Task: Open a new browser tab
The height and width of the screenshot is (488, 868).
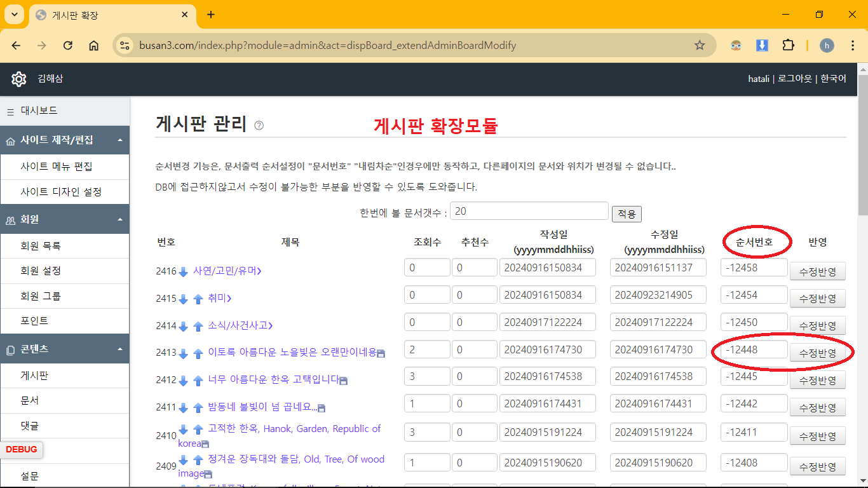Action: [x=211, y=15]
